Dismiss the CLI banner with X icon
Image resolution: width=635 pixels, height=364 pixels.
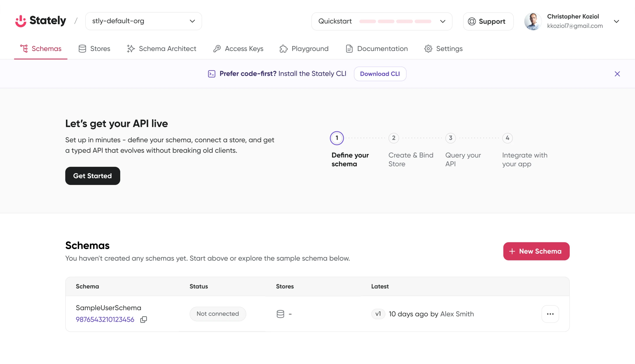(617, 74)
